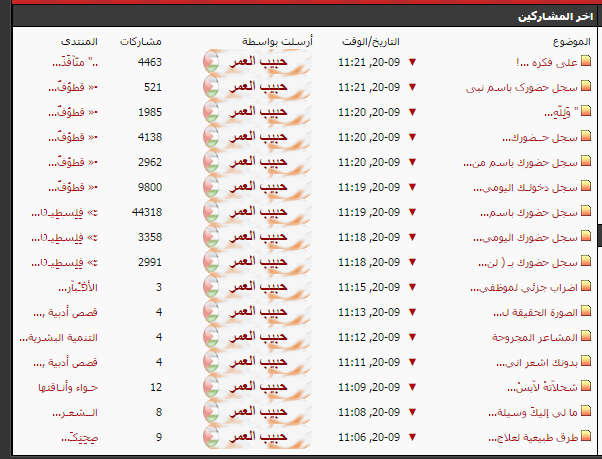
Task: Click the 'الموضوع' column header
Action: click(x=571, y=42)
